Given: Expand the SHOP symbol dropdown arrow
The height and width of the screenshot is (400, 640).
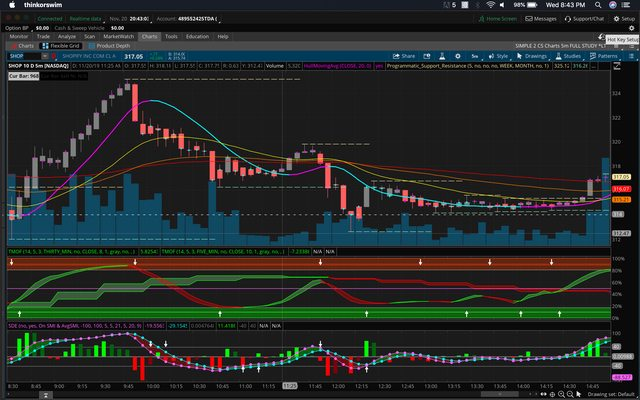Looking at the screenshot, I should pos(44,56).
